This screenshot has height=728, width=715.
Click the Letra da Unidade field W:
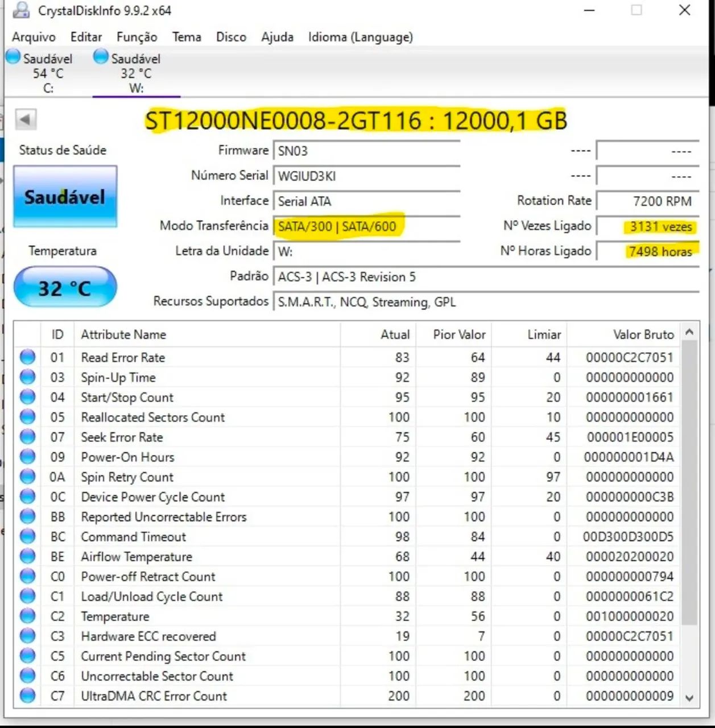tap(366, 251)
